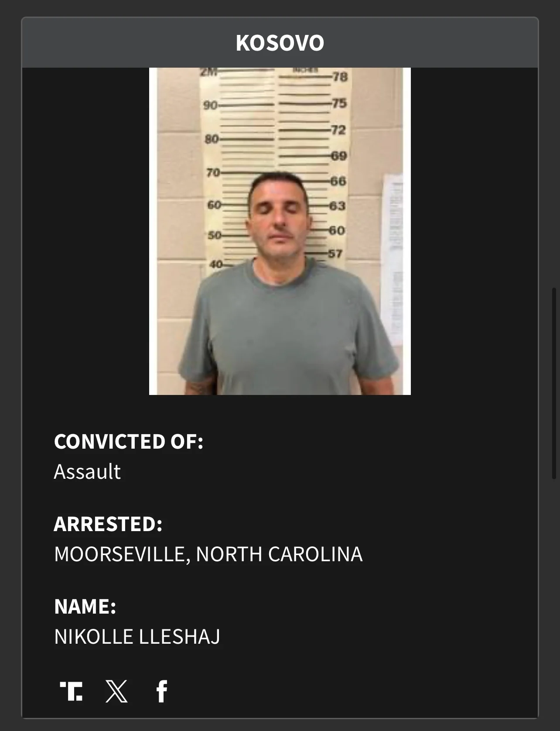
Task: Share this card on Truth Social
Action: (x=71, y=691)
